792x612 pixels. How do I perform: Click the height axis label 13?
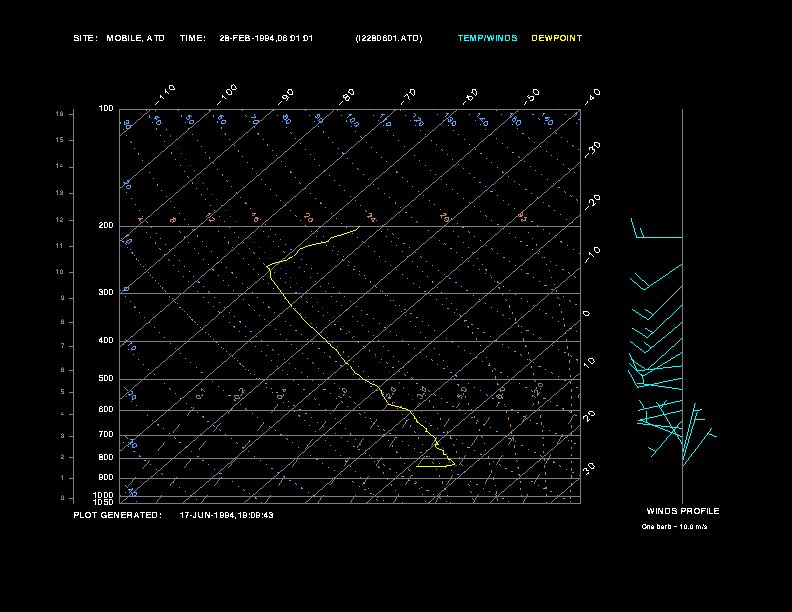(60, 193)
